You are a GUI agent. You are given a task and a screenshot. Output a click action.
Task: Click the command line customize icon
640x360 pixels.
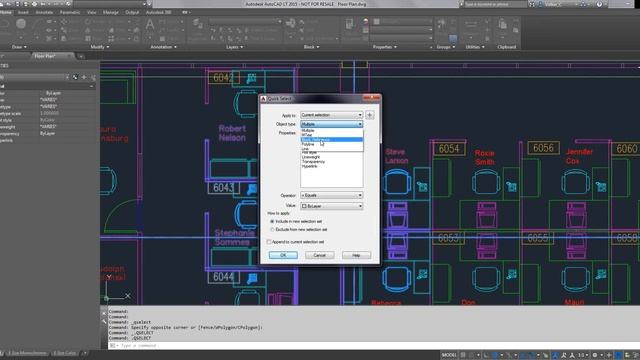(x=104, y=321)
